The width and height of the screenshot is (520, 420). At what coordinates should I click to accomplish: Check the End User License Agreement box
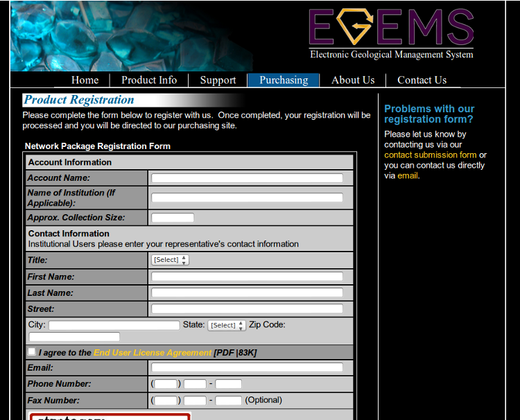coord(32,352)
